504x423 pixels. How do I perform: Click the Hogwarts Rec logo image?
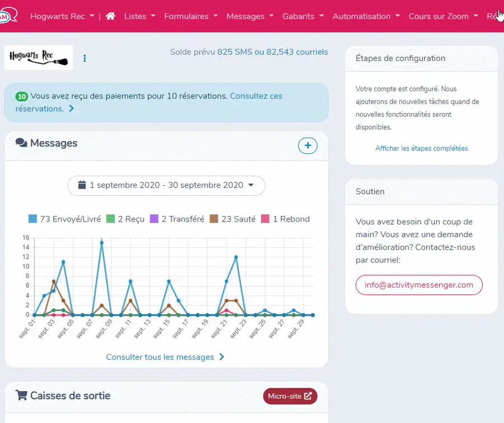tap(39, 58)
